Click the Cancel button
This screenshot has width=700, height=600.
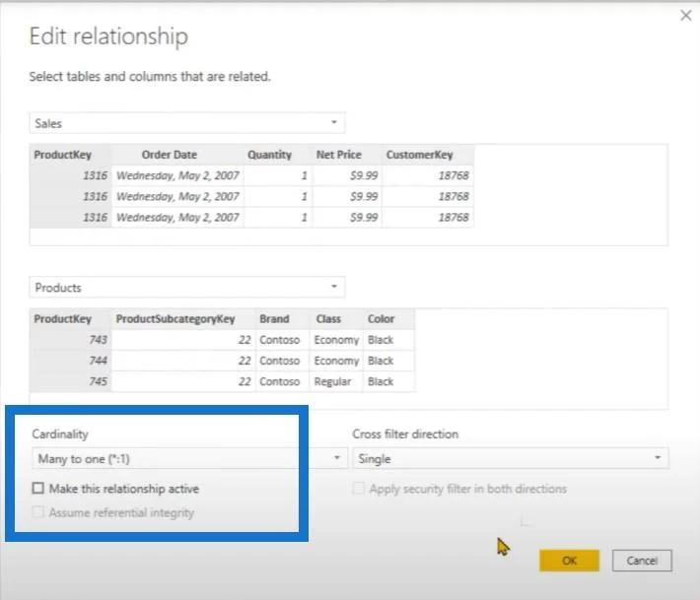click(642, 561)
